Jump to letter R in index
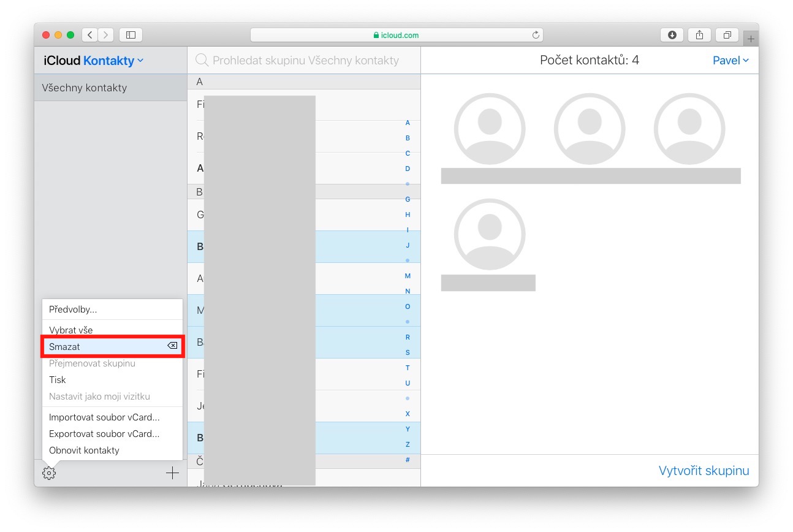Image resolution: width=793 pixels, height=532 pixels. (x=408, y=337)
